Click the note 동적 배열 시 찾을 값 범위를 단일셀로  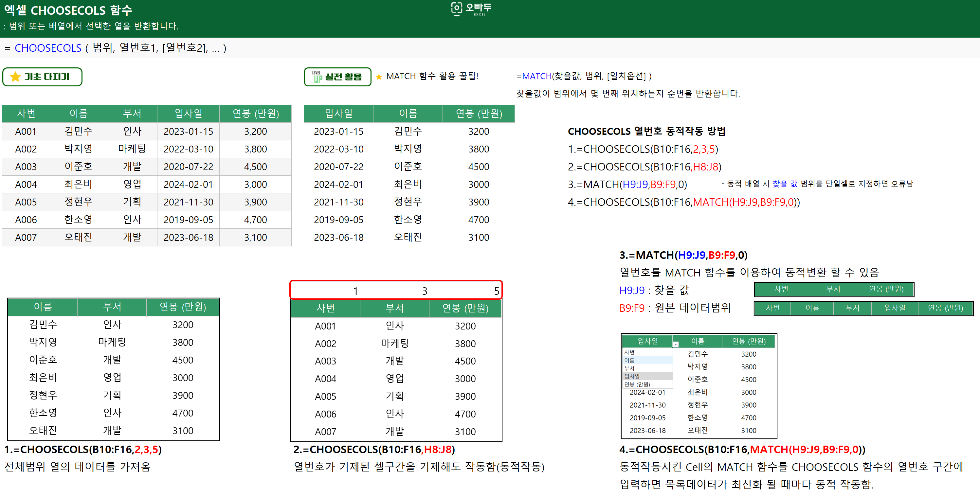pyautogui.click(x=817, y=184)
